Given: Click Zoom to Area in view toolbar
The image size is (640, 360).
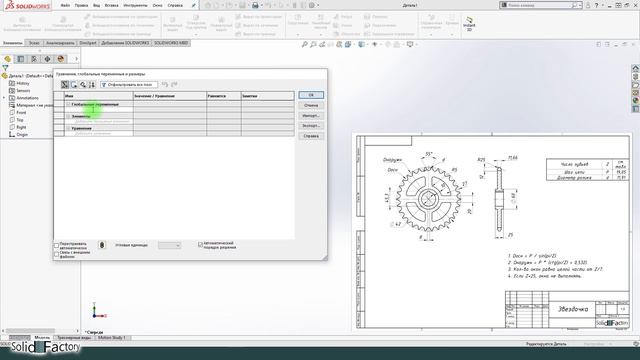Looking at the screenshot, I should [313, 44].
